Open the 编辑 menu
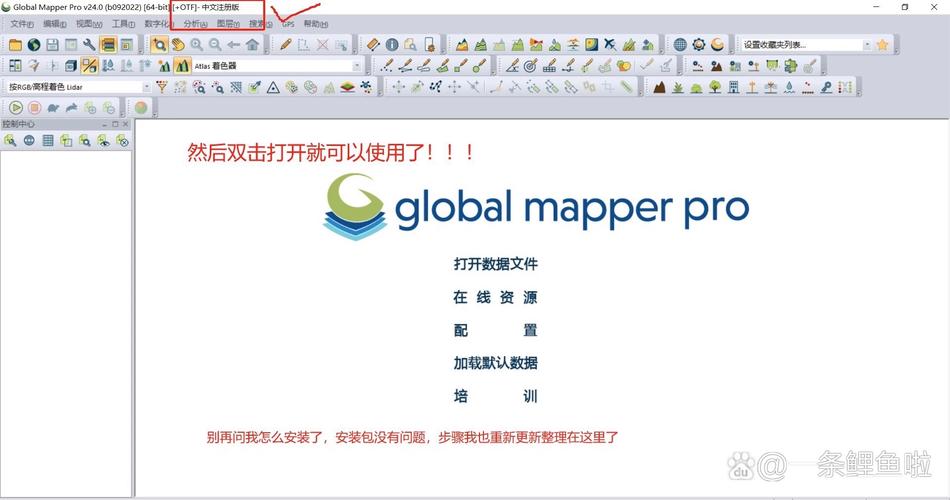Image resolution: width=950 pixels, height=500 pixels. (x=55, y=24)
